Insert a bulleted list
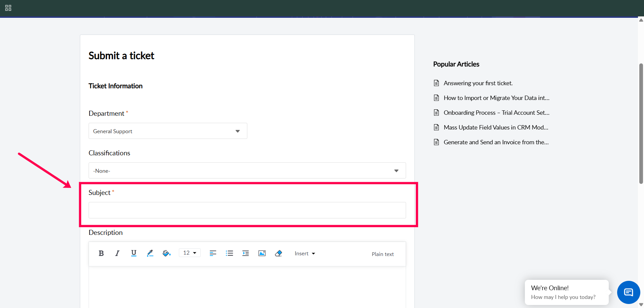Image resolution: width=644 pixels, height=308 pixels. coord(229,253)
